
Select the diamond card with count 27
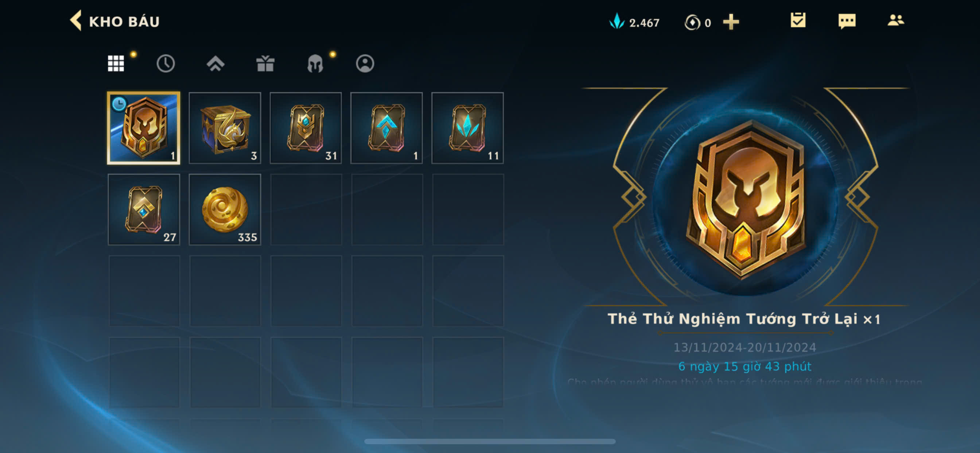[144, 209]
